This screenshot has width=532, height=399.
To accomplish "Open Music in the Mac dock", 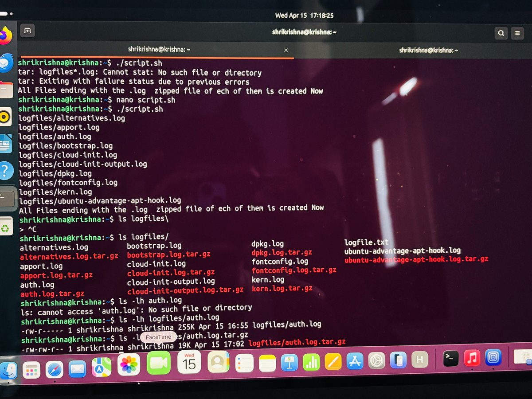I will pos(472,357).
